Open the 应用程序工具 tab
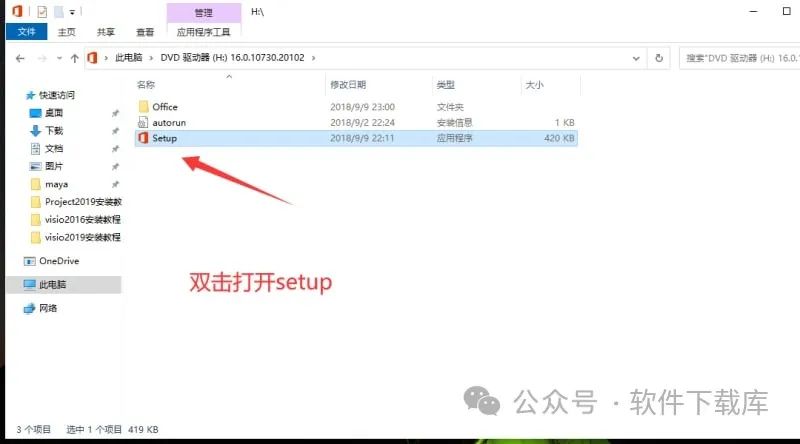The width and height of the screenshot is (800, 444). coord(204,32)
